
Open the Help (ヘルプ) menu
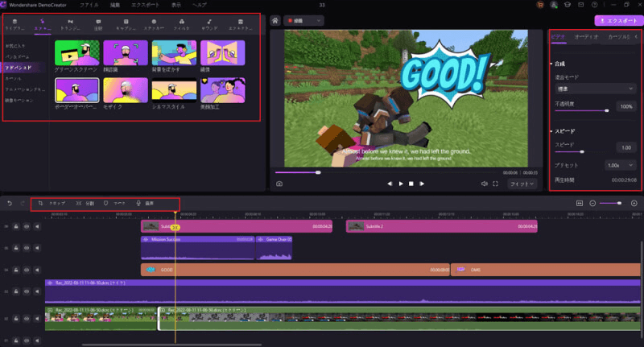point(200,5)
